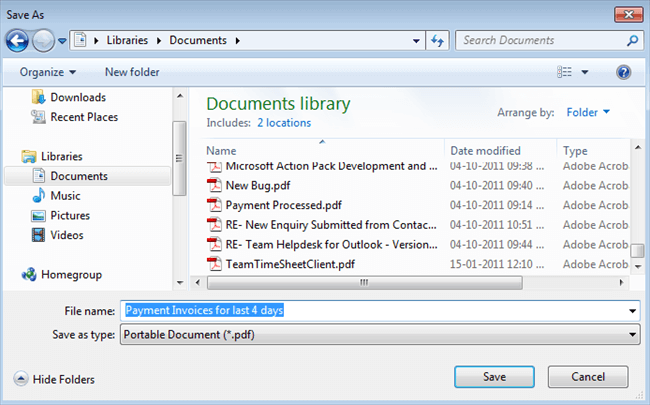Click the file list scroll down arrow
Screen dimensions: 650x405
click(x=638, y=267)
